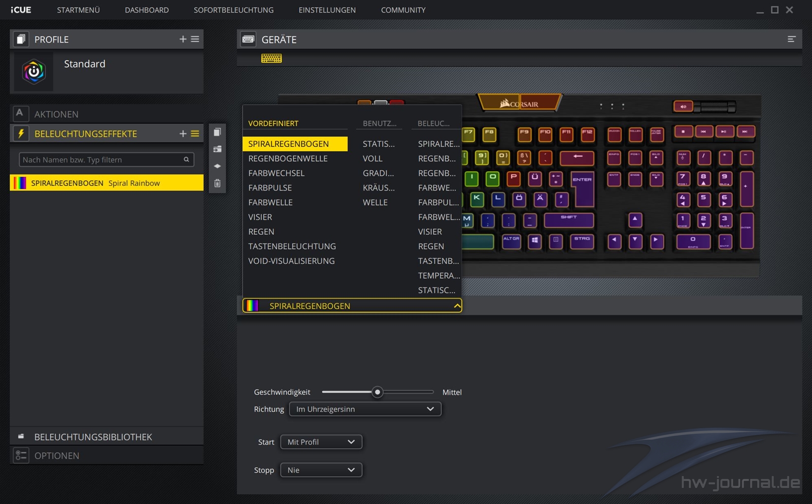This screenshot has height=504, width=812.
Task: Open the Startmenü menu
Action: pos(78,10)
